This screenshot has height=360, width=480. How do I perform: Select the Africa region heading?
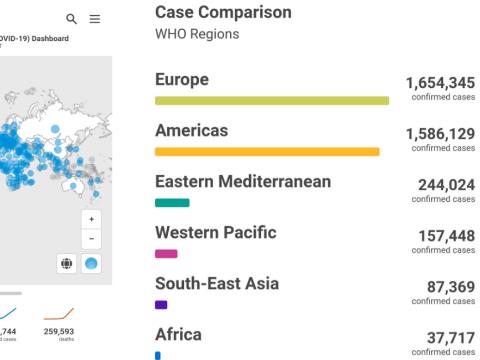178,334
